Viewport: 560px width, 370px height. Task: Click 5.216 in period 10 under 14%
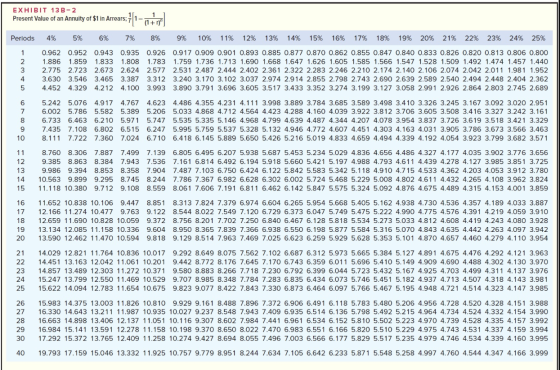[294, 138]
